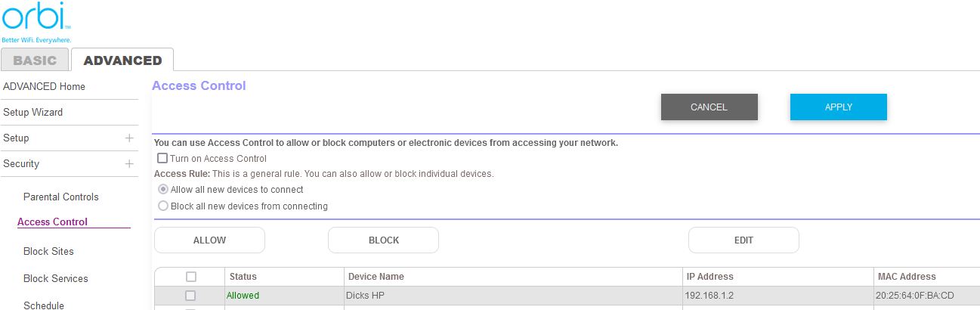Open Parental Controls in sidebar
The image size is (980, 310).
(61, 197)
